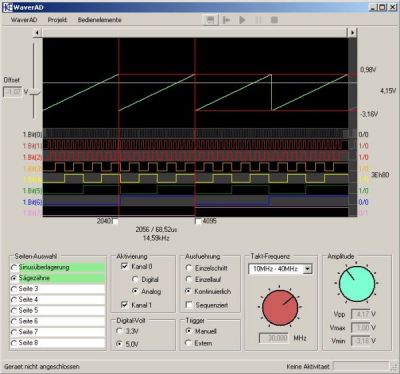Select Seite 7 radio button
400x374 pixels.
click(x=14, y=332)
